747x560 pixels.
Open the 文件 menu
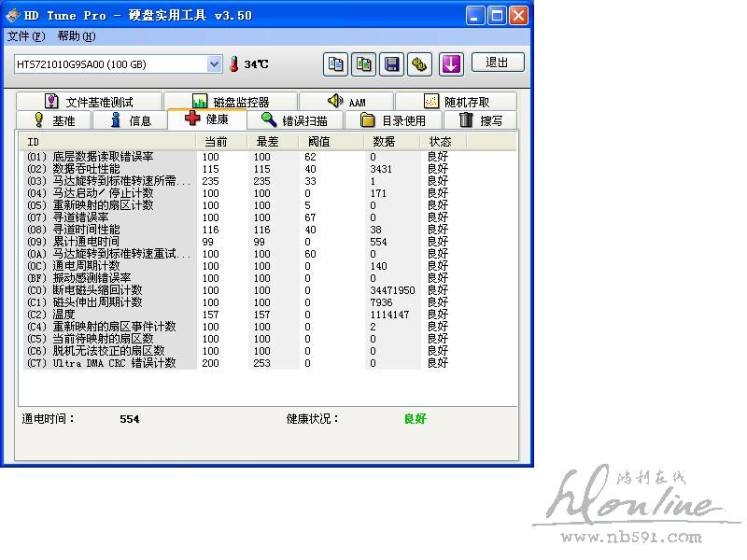click(x=25, y=36)
